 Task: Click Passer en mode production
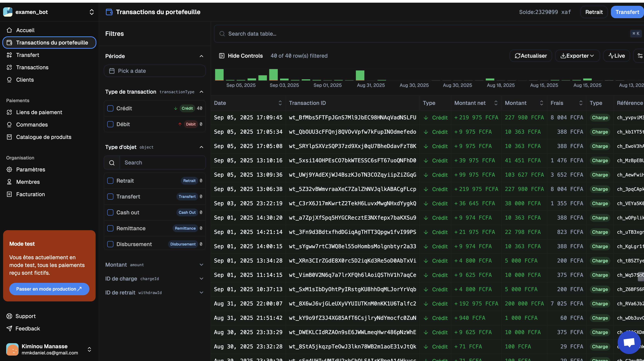49,289
